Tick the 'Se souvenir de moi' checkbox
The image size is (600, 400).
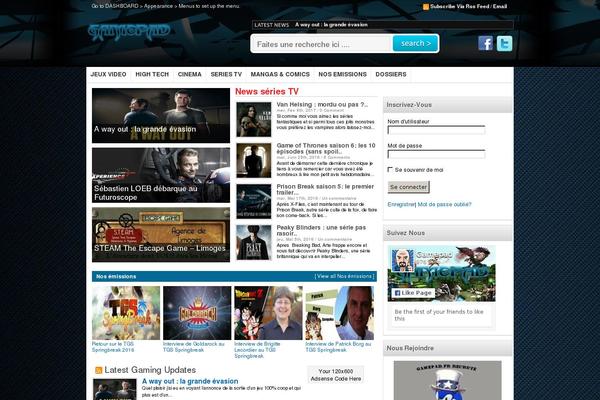(390, 170)
